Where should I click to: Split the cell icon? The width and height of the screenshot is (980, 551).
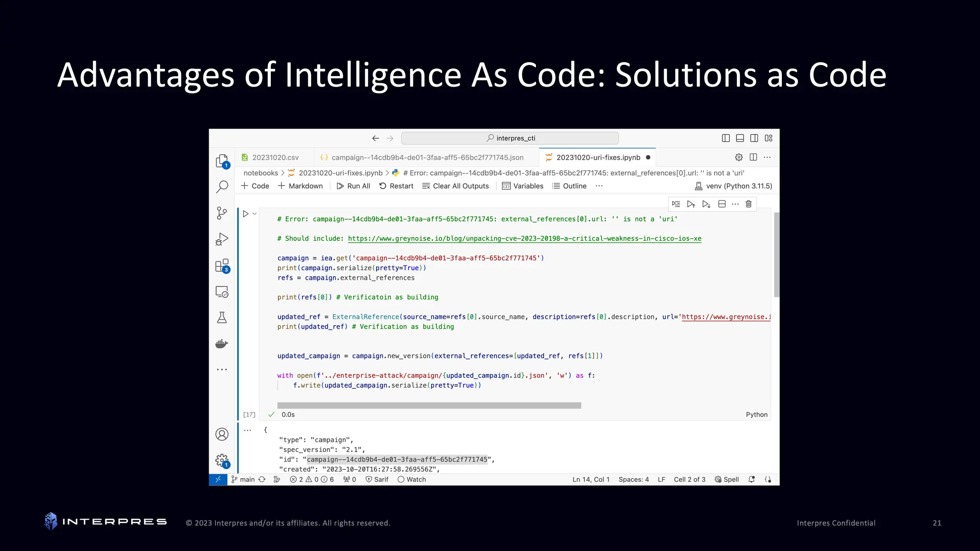pos(722,204)
